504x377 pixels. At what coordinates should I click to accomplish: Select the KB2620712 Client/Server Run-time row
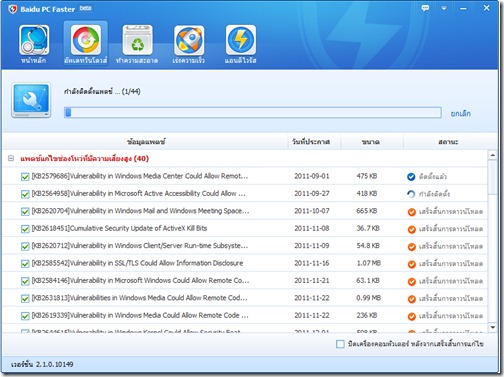coord(245,246)
